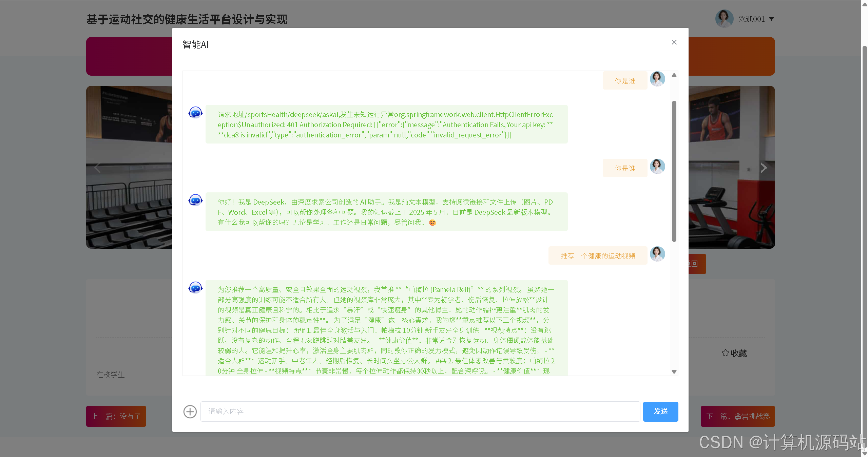This screenshot has width=868, height=457.
Task: Click 推荐一个健康的运动视频 message bubble
Action: point(598,256)
